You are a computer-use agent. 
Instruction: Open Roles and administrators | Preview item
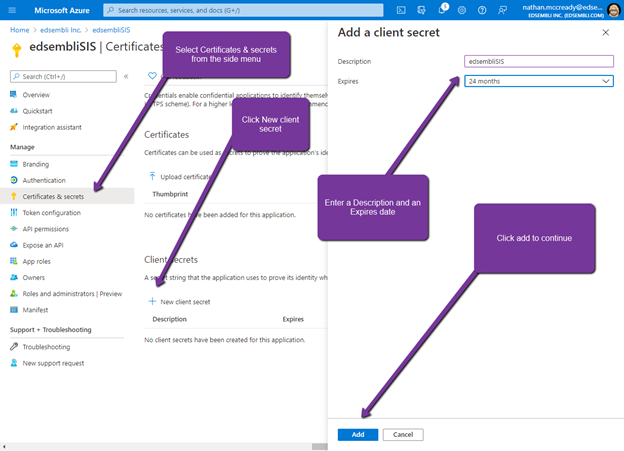pyautogui.click(x=72, y=294)
